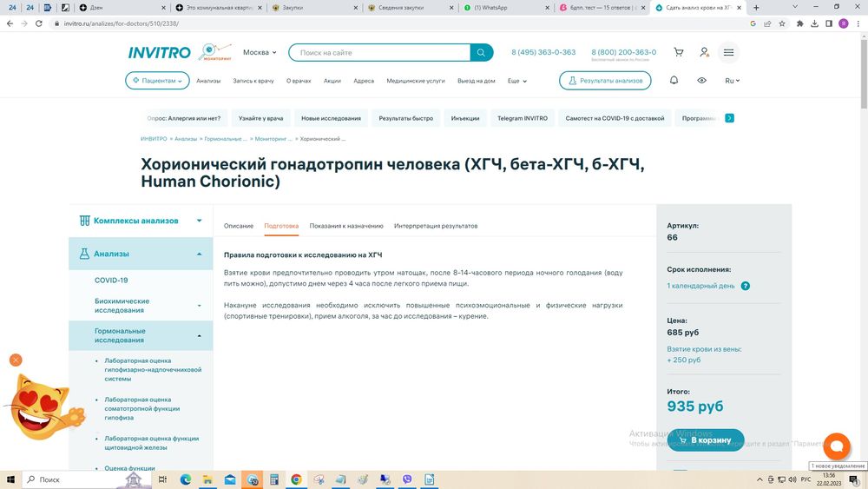Call phone number 8 (495) 363-0-363
The width and height of the screenshot is (868, 489).
pyautogui.click(x=543, y=52)
